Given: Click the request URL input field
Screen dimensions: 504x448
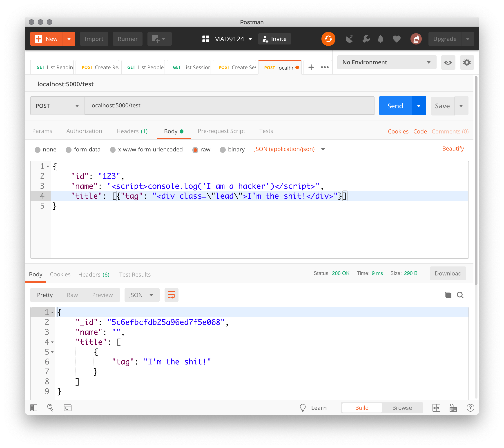Looking at the screenshot, I should tap(229, 106).
